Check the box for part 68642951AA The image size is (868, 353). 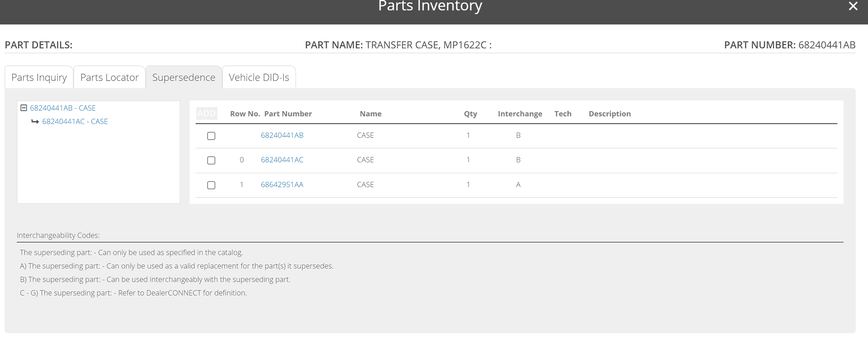(211, 185)
